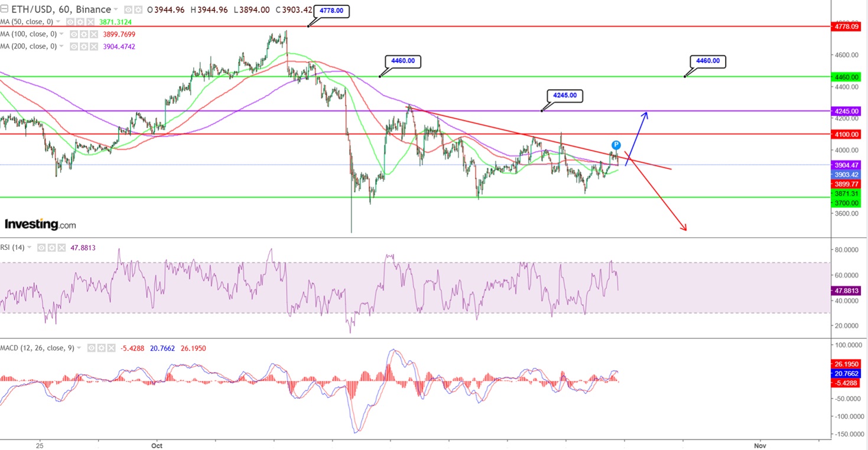The image size is (868, 450).
Task: Click the blue P marker on the chart
Action: click(616, 145)
